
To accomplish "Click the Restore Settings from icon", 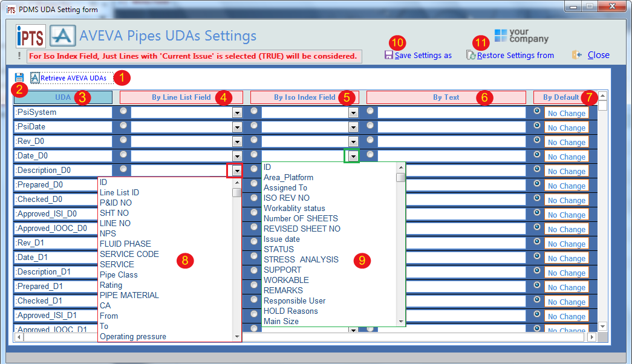I will point(471,55).
